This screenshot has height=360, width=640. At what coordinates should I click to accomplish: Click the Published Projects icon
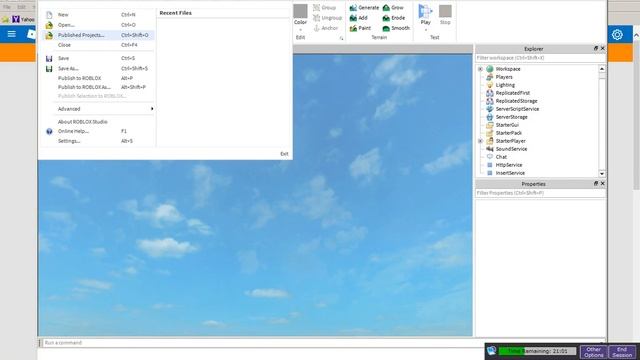tap(49, 35)
